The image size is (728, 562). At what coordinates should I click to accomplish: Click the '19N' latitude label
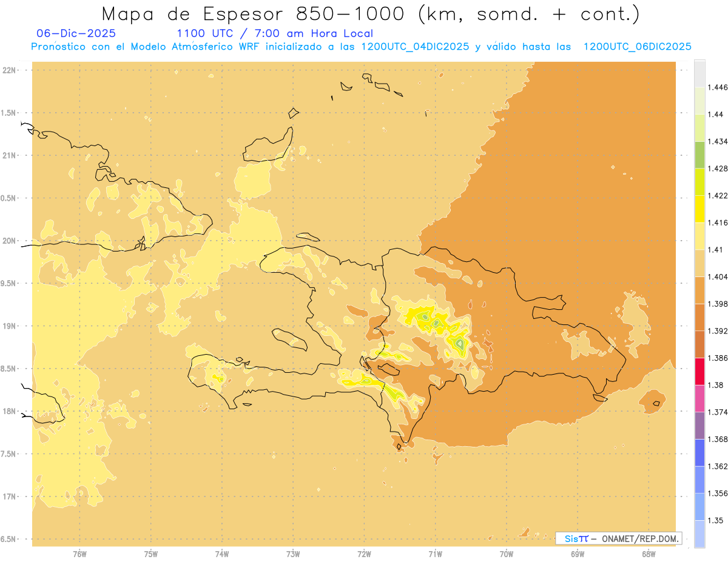[10, 326]
